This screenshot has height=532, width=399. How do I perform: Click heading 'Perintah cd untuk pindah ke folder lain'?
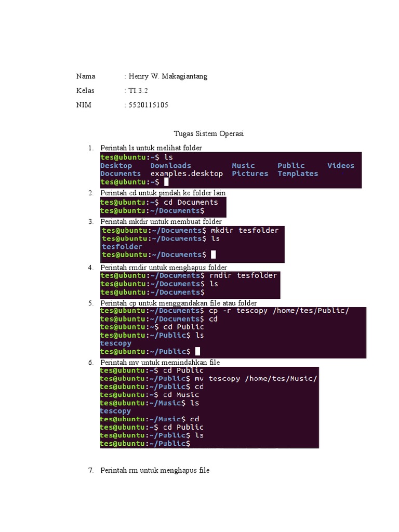coord(163,193)
